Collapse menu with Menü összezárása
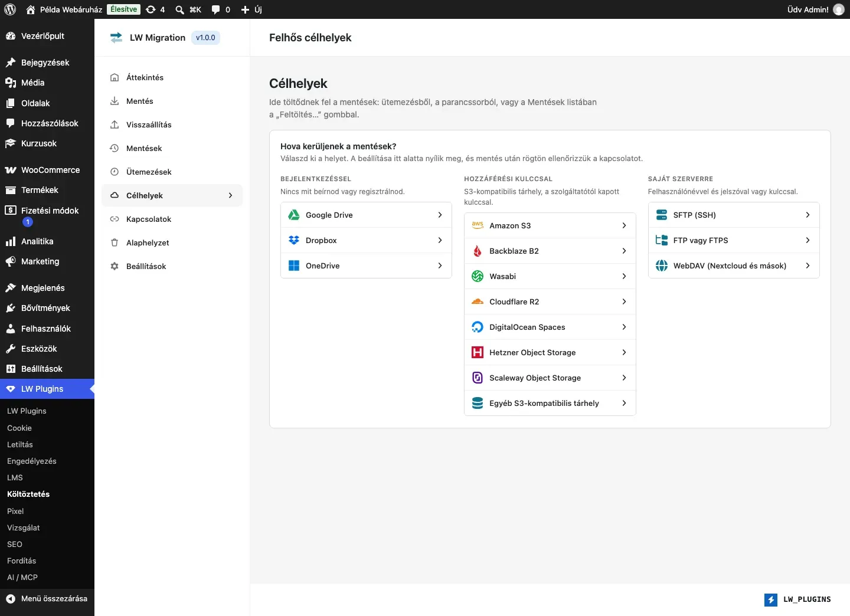The image size is (850, 616). pyautogui.click(x=47, y=598)
